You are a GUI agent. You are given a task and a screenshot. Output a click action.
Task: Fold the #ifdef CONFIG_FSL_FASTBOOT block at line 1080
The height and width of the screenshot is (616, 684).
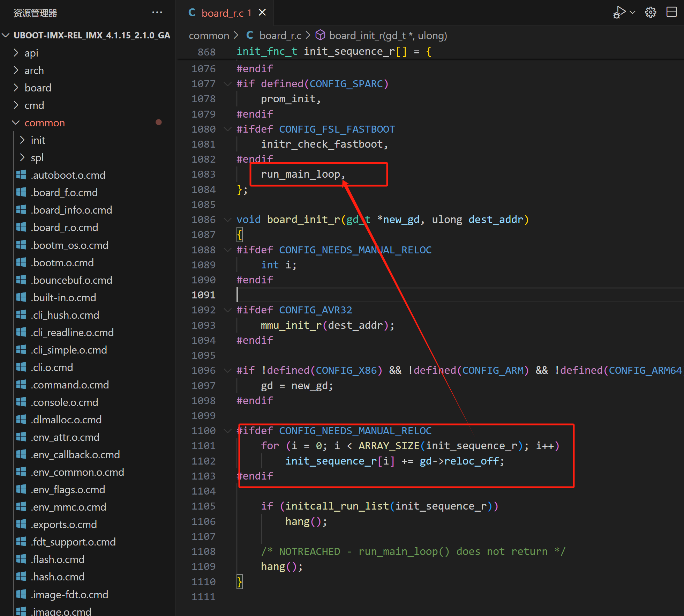[x=227, y=129]
